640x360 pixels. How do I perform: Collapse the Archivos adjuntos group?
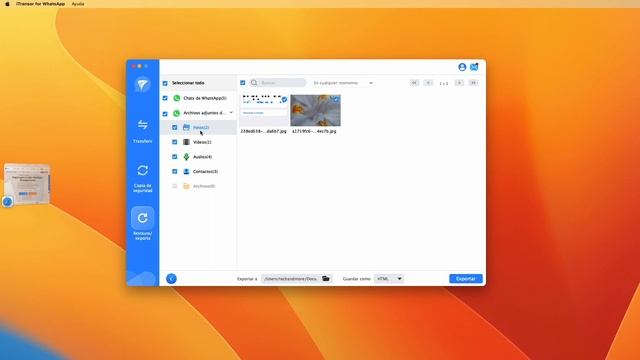point(231,113)
